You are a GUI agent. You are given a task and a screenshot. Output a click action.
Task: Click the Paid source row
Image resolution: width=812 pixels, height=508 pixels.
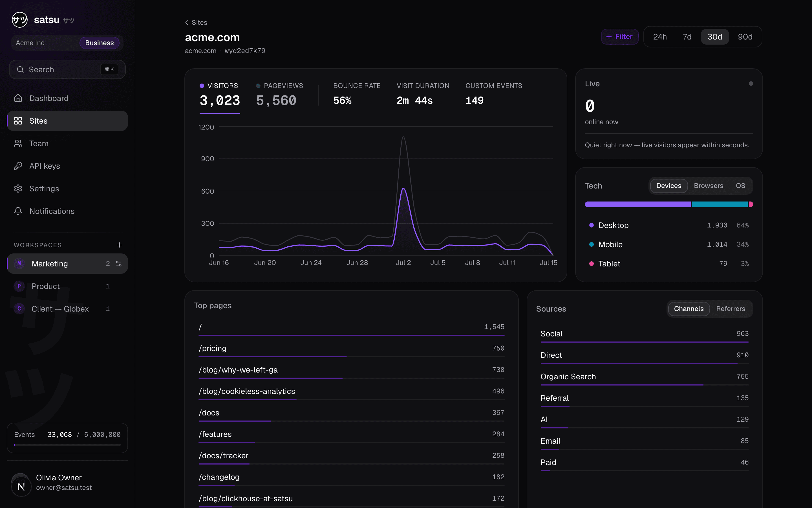(x=645, y=464)
